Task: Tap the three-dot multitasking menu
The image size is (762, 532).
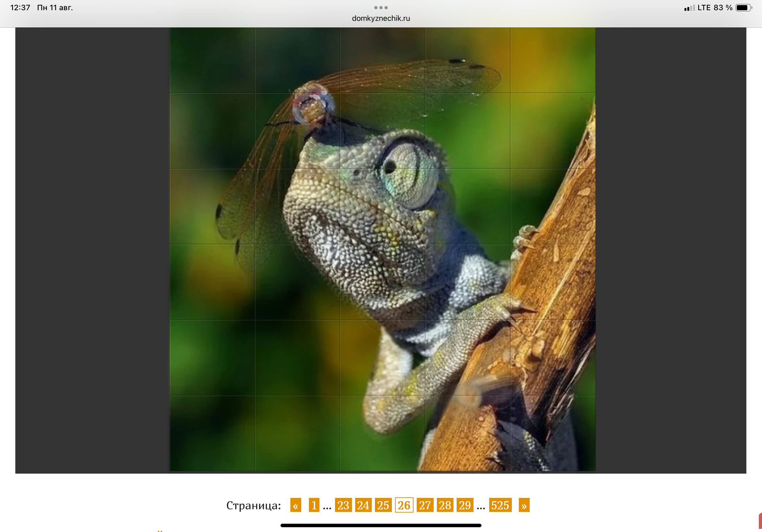Action: 381,7
